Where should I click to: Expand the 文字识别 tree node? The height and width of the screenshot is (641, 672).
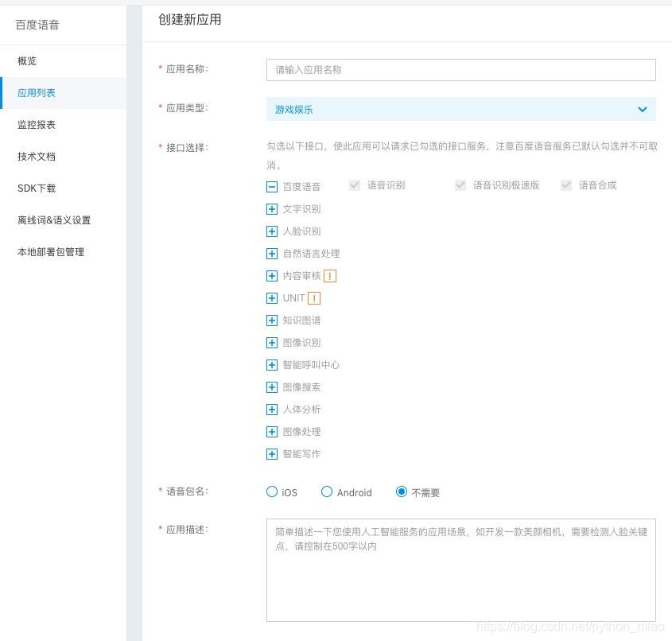[x=272, y=209]
